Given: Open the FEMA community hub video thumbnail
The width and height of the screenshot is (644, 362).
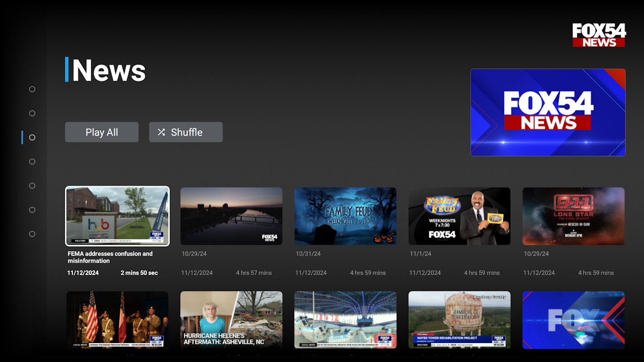Looking at the screenshot, I should [x=117, y=216].
